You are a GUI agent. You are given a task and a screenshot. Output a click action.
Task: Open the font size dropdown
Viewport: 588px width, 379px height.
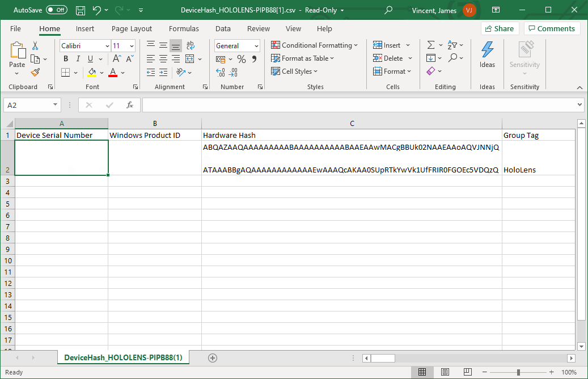[132, 46]
